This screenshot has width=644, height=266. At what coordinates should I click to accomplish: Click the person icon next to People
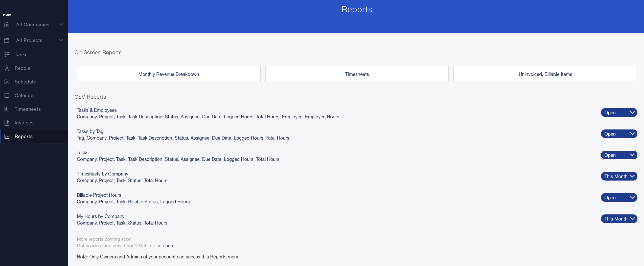click(7, 68)
